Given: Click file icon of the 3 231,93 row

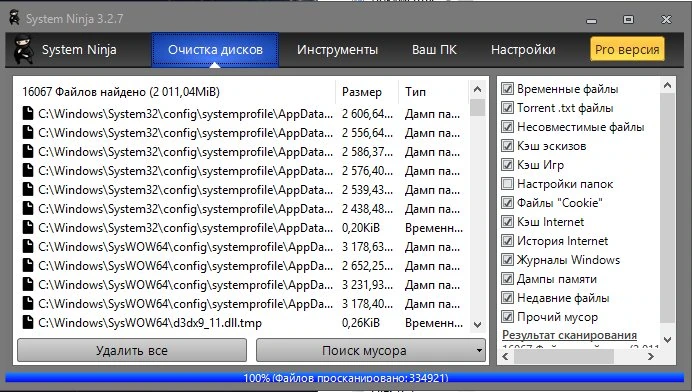Looking at the screenshot, I should click(x=28, y=284).
